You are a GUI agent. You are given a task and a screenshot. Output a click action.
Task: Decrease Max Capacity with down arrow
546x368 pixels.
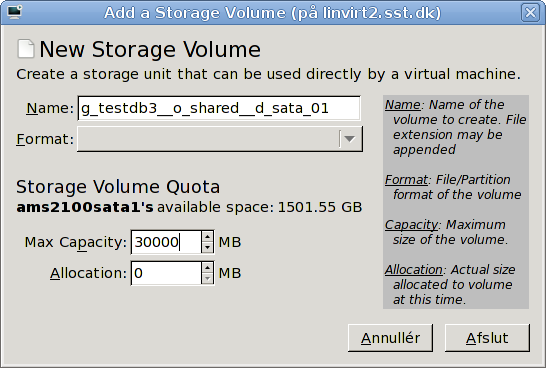coord(208,248)
